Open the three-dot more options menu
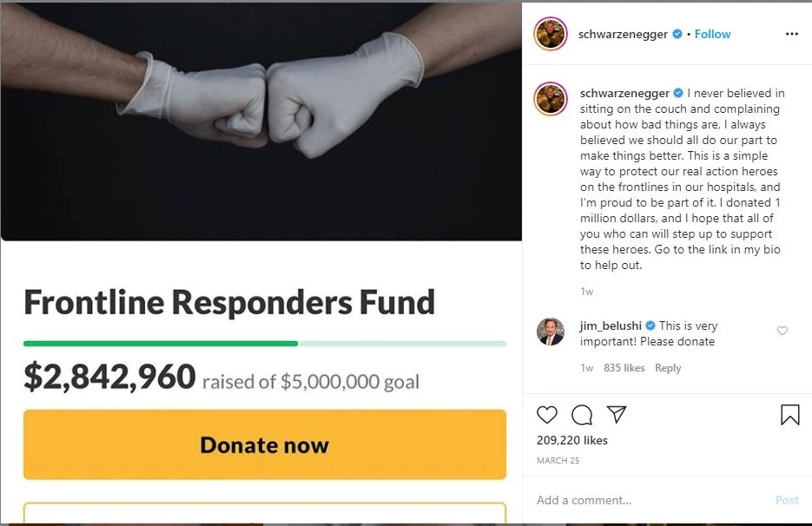The height and width of the screenshot is (526, 812). tap(791, 34)
